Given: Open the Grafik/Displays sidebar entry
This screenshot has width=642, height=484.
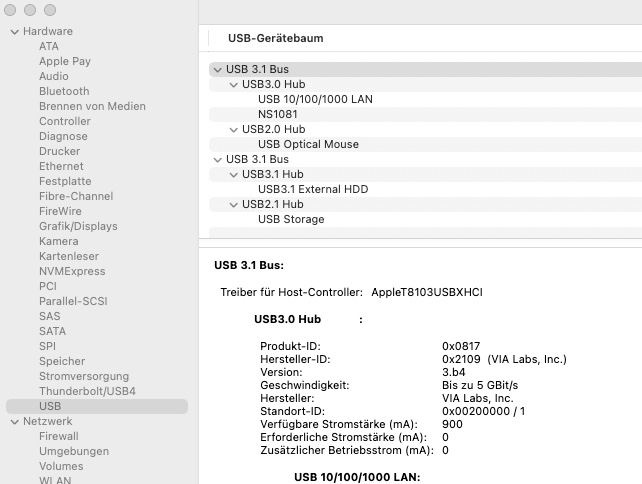Looking at the screenshot, I should [78, 227].
